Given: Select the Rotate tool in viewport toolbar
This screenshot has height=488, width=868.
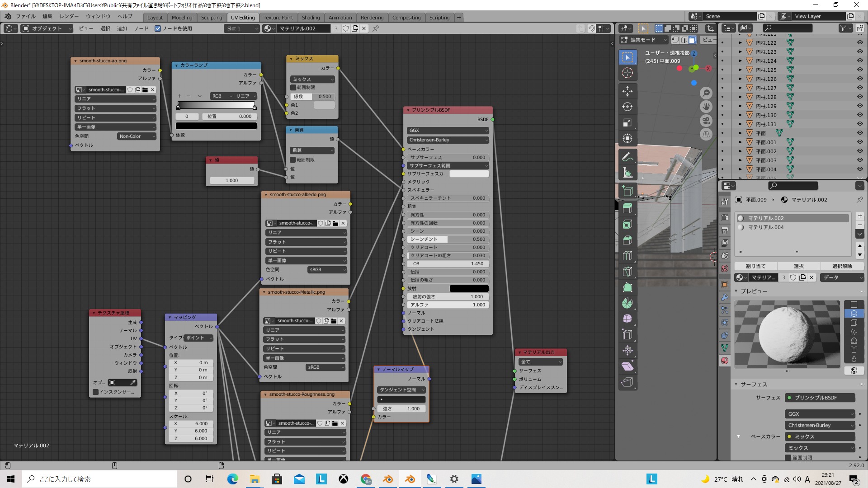Looking at the screenshot, I should tap(627, 107).
